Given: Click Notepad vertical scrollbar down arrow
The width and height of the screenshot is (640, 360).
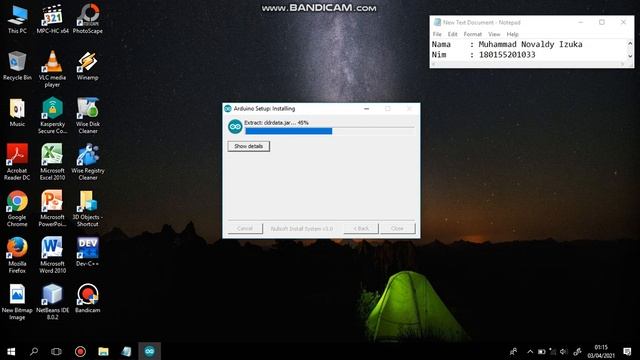Looking at the screenshot, I should point(630,56).
